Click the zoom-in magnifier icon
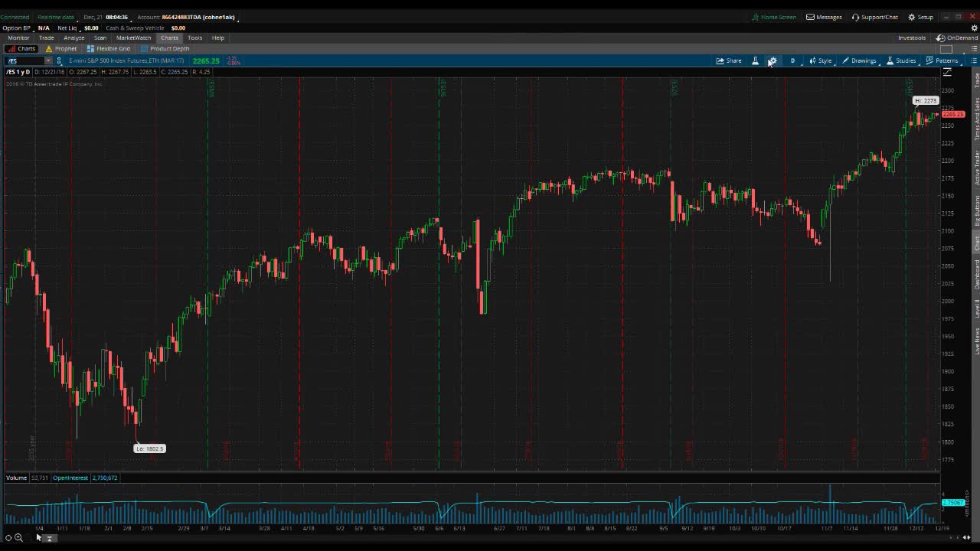Screen dimensions: 980x551 coord(18,538)
